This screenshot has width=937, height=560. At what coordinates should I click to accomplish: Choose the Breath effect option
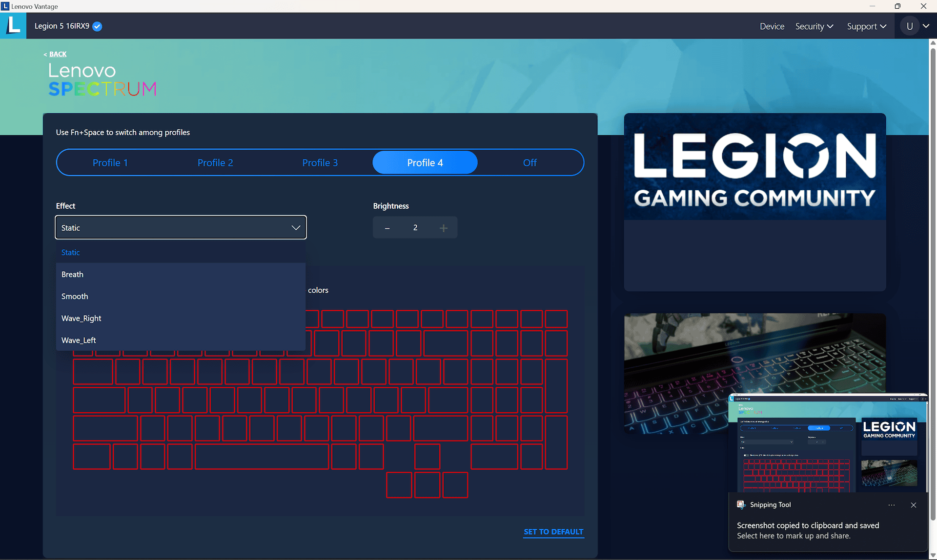pyautogui.click(x=181, y=274)
